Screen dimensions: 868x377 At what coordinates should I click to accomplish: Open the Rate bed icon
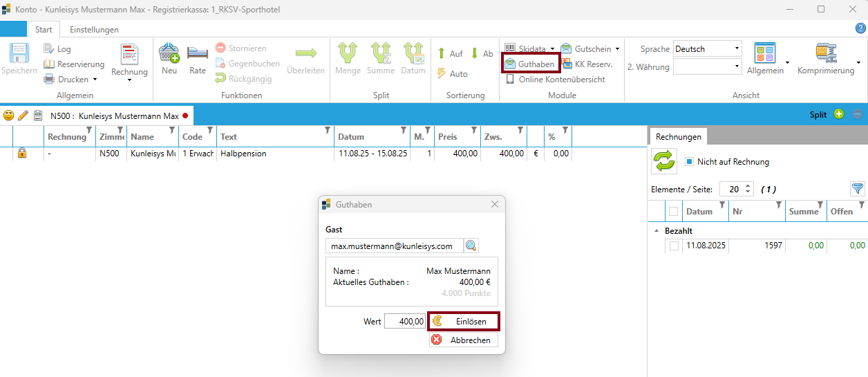point(198,53)
